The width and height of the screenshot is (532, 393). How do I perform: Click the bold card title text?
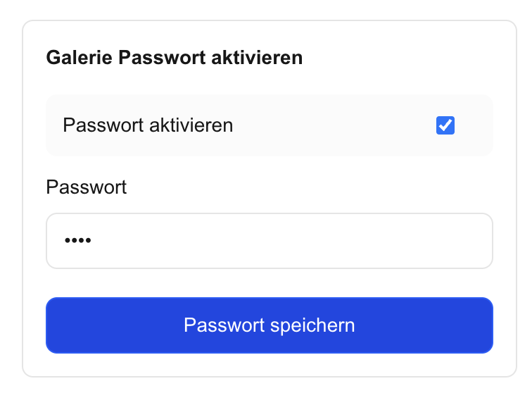coord(174,57)
